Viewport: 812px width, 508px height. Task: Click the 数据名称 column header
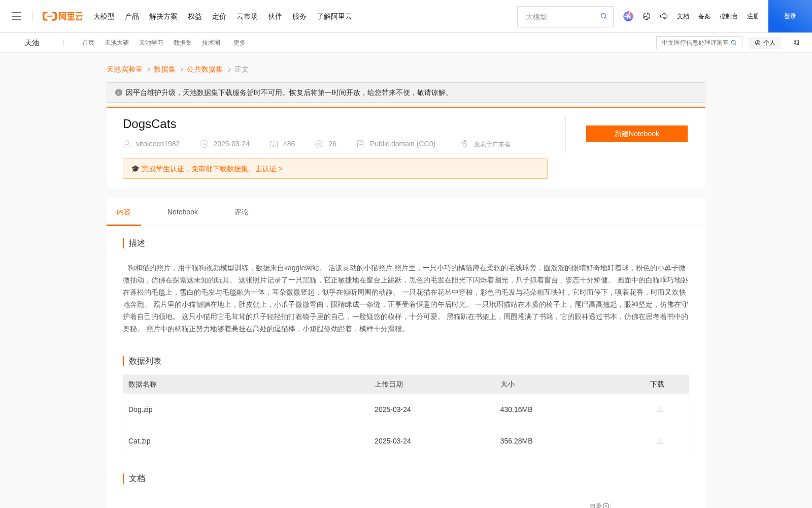click(x=143, y=384)
